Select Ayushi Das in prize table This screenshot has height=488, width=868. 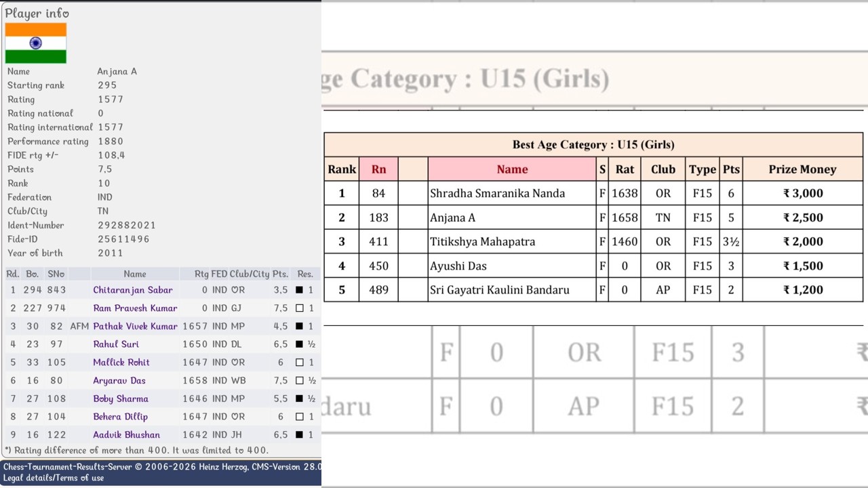point(458,266)
